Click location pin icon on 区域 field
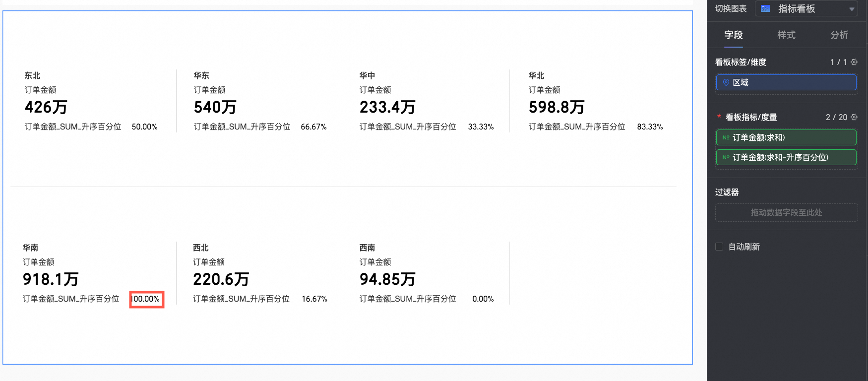This screenshot has height=381, width=868. 726,82
